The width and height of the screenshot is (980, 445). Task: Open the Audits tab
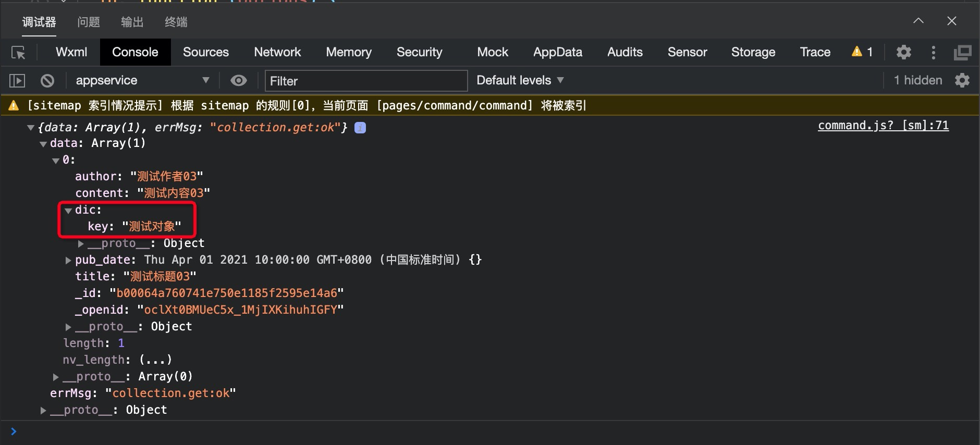pos(624,52)
